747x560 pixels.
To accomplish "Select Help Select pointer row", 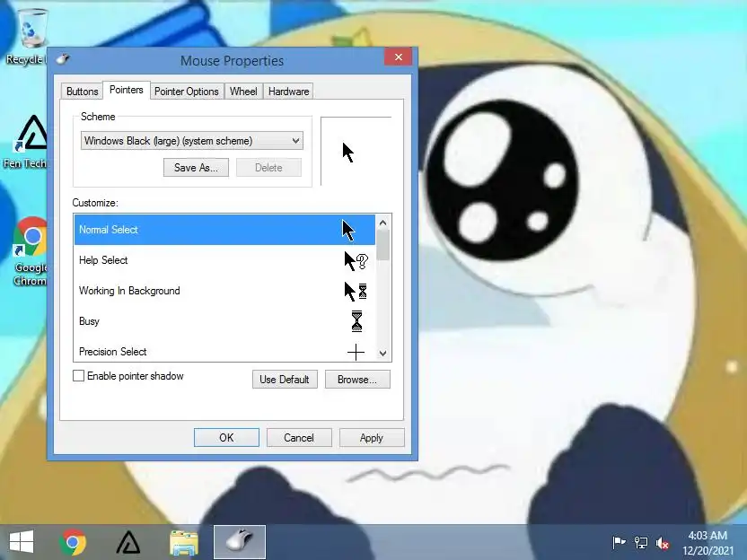I will pyautogui.click(x=224, y=260).
